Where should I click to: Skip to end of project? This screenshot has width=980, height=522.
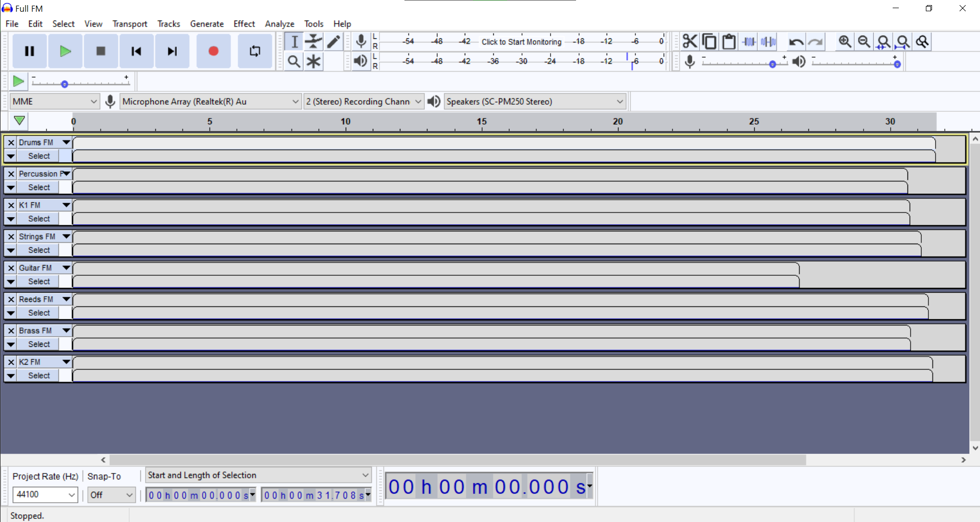tap(172, 51)
